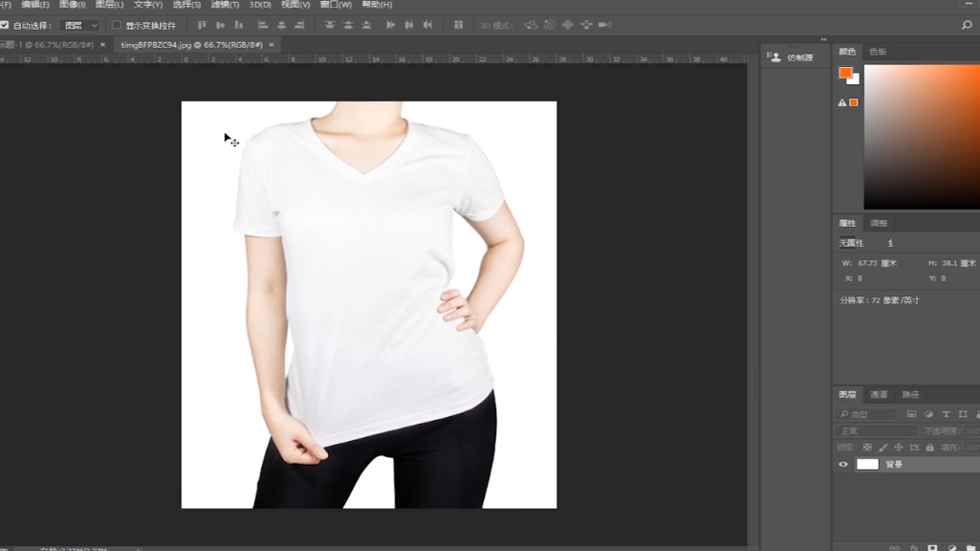Image resolution: width=980 pixels, height=551 pixels.
Task: Click the link layers chain icon
Action: point(895,548)
